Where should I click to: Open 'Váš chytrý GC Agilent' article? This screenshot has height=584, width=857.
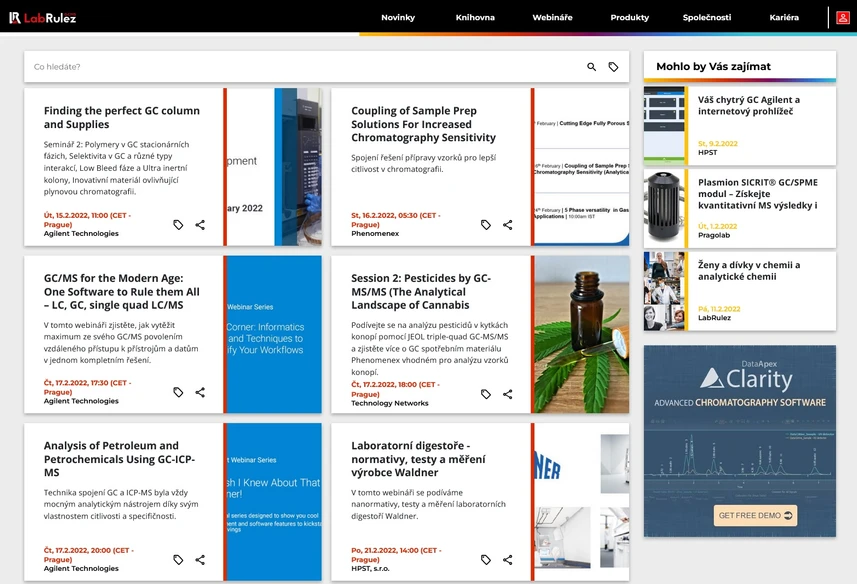click(x=749, y=105)
